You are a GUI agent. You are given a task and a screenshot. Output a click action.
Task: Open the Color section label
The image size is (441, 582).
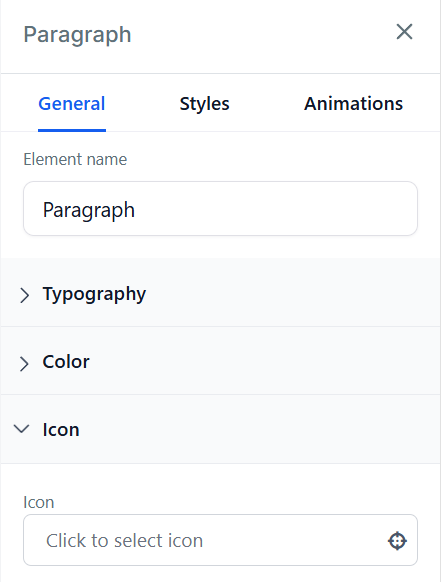pos(66,362)
